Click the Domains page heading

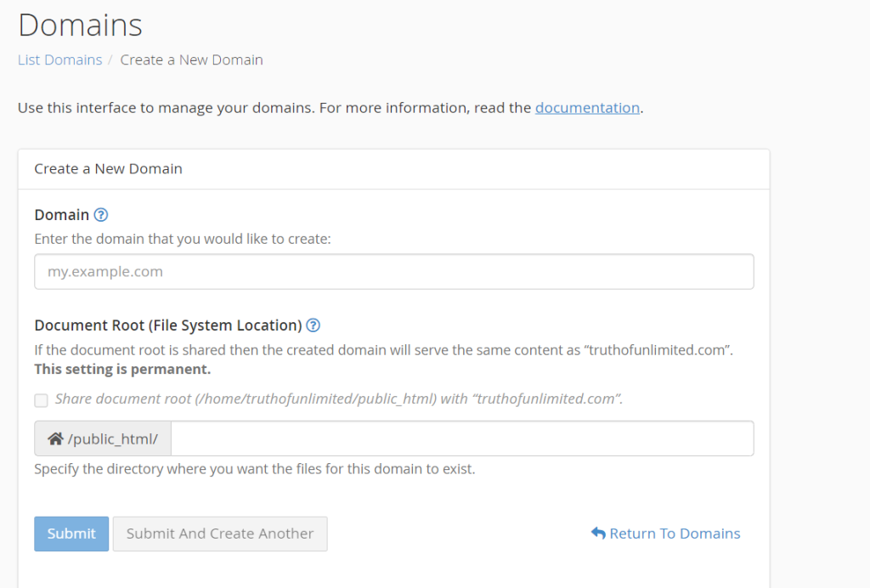pos(81,25)
